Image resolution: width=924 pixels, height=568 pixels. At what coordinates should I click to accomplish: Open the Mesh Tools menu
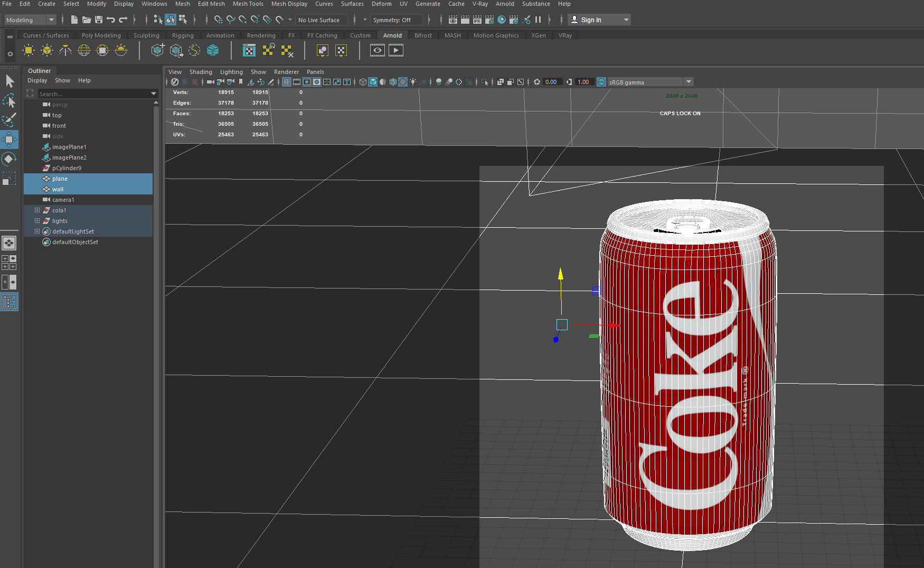tap(248, 4)
